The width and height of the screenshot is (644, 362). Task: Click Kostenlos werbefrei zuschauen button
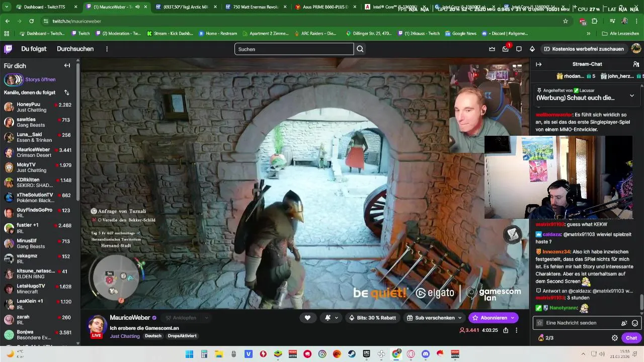click(x=584, y=49)
